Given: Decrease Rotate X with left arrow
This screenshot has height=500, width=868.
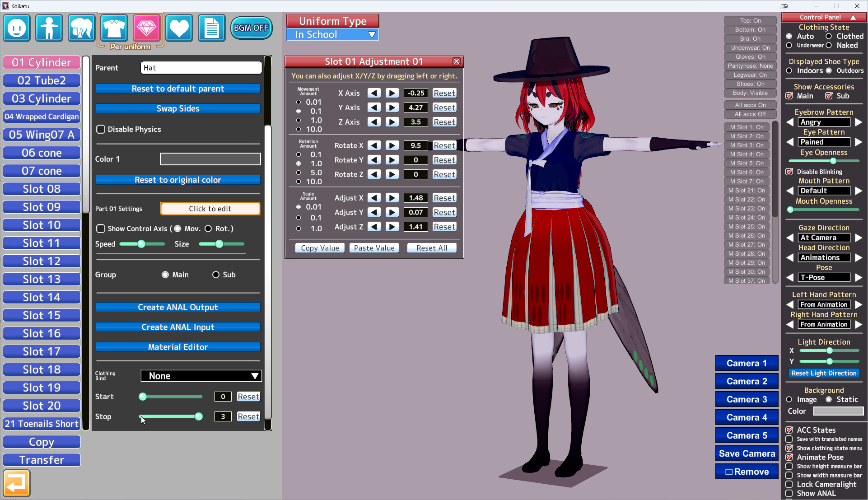Looking at the screenshot, I should click(x=374, y=145).
